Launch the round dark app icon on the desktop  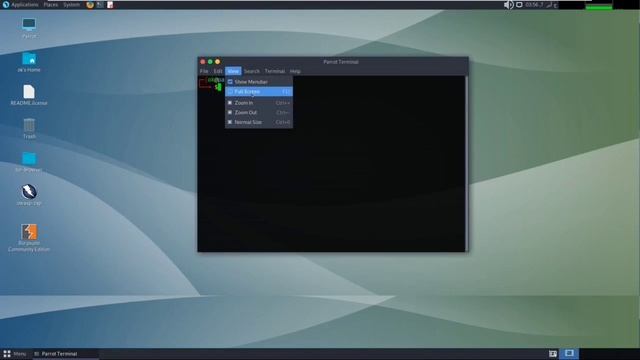[29, 191]
